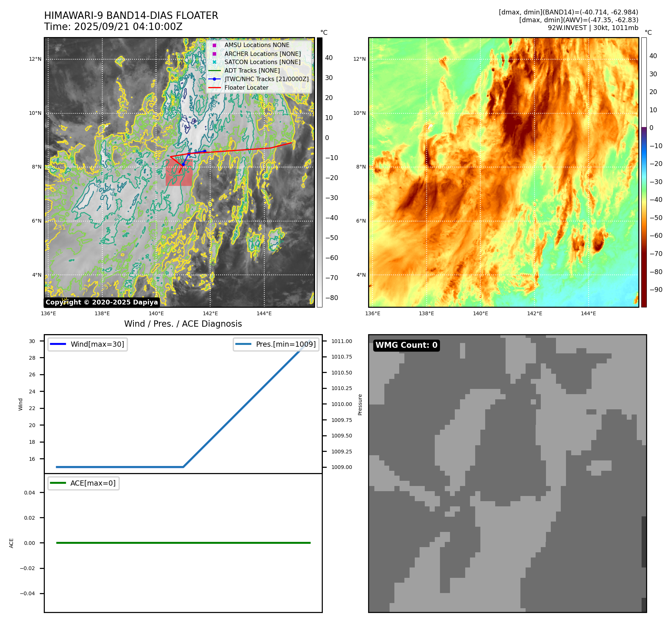Click the Wind / Pres. / ACE Diagnosis title
672x626 pixels.
[x=183, y=324]
